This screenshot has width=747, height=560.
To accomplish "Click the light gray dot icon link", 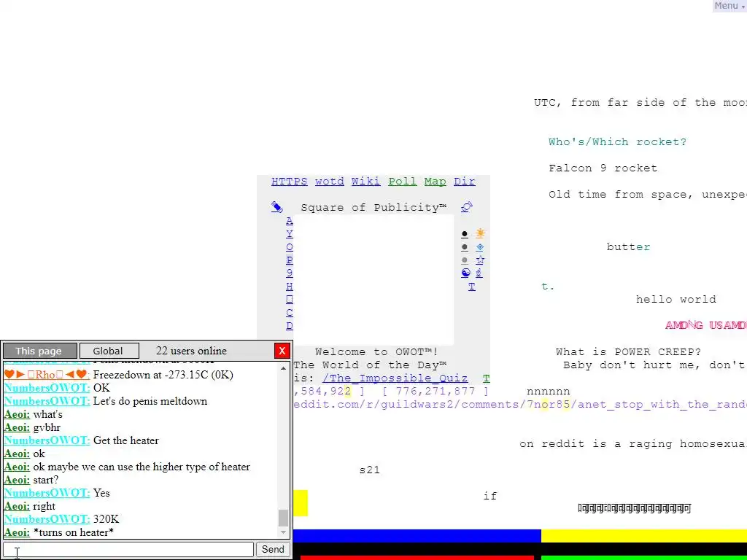I will pos(465,260).
